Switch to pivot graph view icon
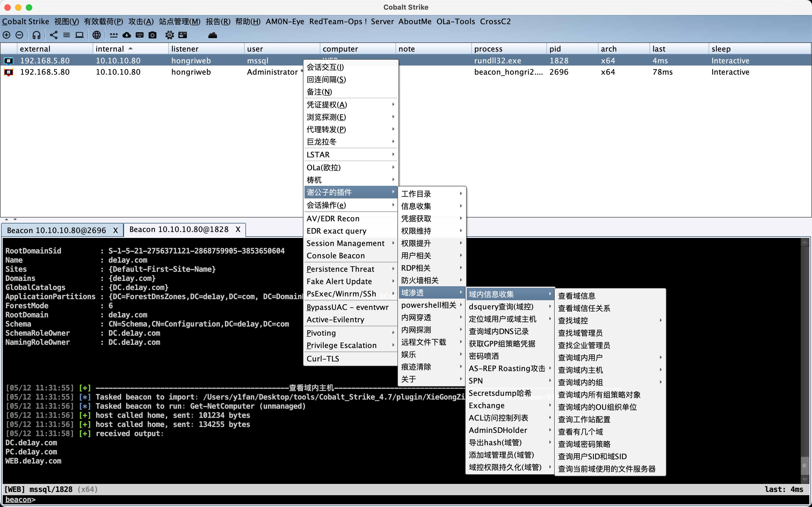This screenshot has height=507, width=812. coord(54,35)
